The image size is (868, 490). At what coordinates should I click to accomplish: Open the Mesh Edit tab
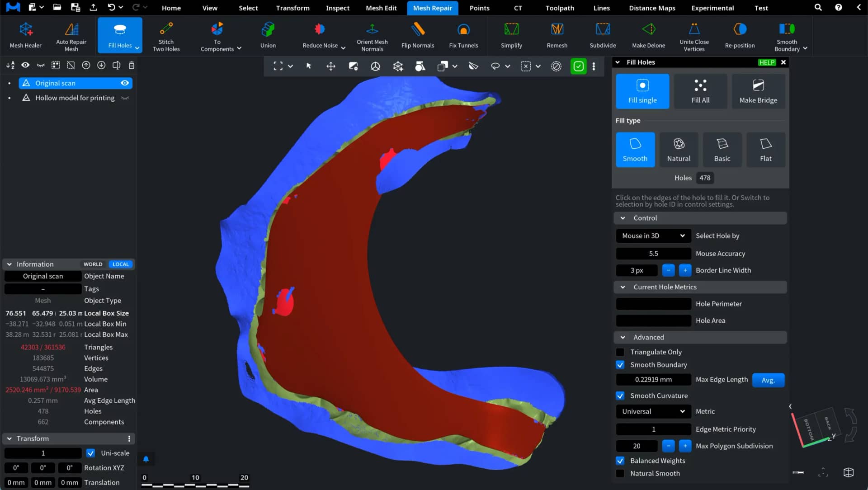(381, 8)
